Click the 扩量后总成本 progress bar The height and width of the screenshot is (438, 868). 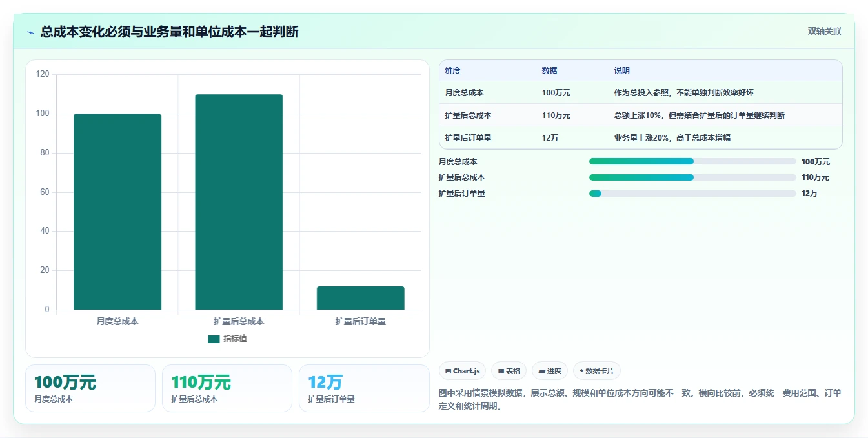(x=692, y=177)
